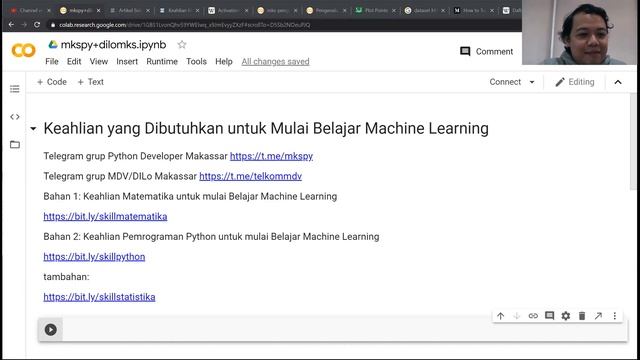The width and height of the screenshot is (640, 360).
Task: Click the notebook vertical scrollbar
Action: (633, 142)
